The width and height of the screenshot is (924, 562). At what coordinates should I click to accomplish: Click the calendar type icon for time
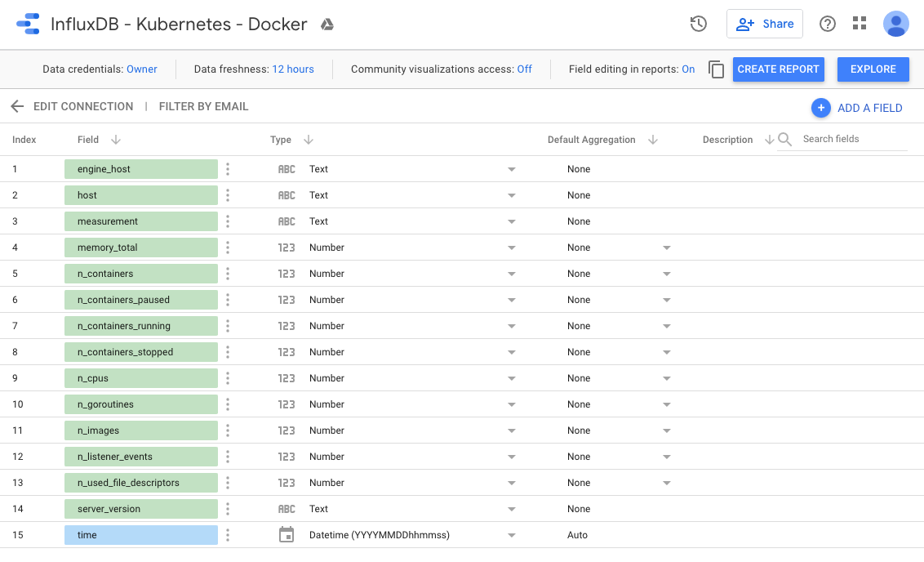point(287,535)
